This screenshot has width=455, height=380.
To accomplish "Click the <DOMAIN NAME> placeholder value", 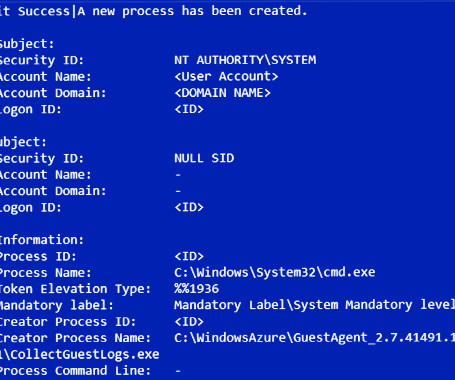I will click(x=222, y=93).
